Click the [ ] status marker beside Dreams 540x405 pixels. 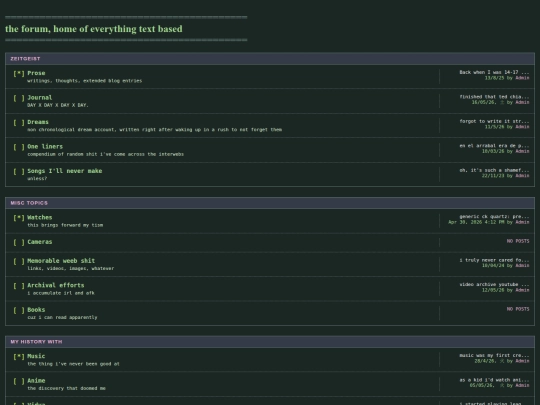point(19,122)
